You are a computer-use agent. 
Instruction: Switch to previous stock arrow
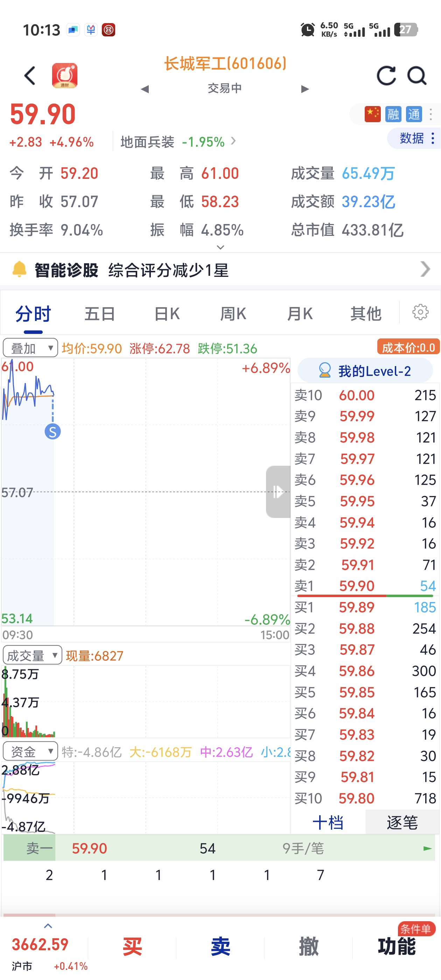pyautogui.click(x=145, y=89)
